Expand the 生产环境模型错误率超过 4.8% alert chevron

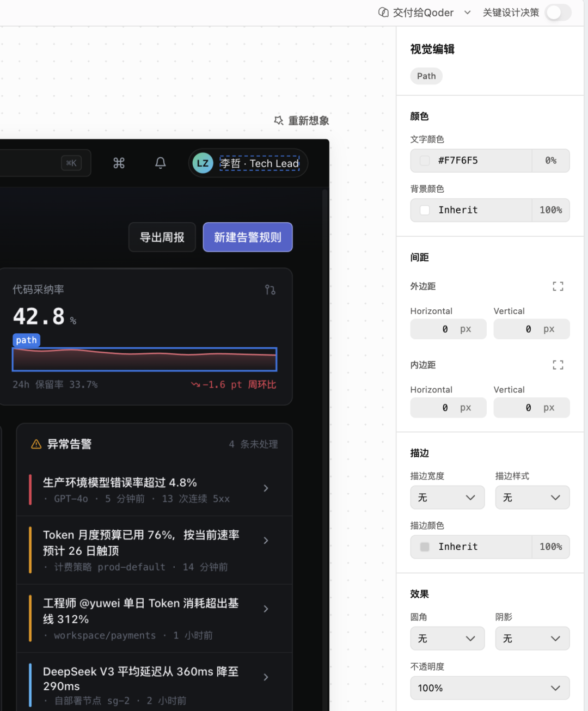click(x=266, y=488)
